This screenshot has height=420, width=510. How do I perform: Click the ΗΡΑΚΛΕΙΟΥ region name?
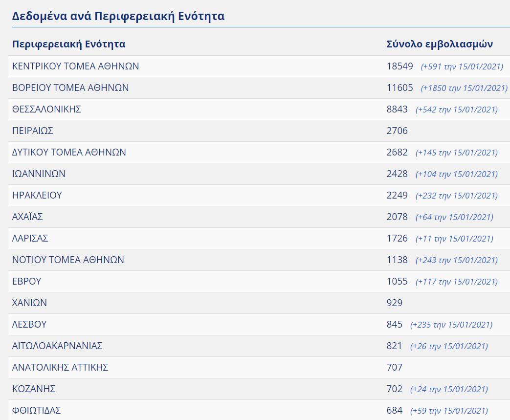(37, 195)
